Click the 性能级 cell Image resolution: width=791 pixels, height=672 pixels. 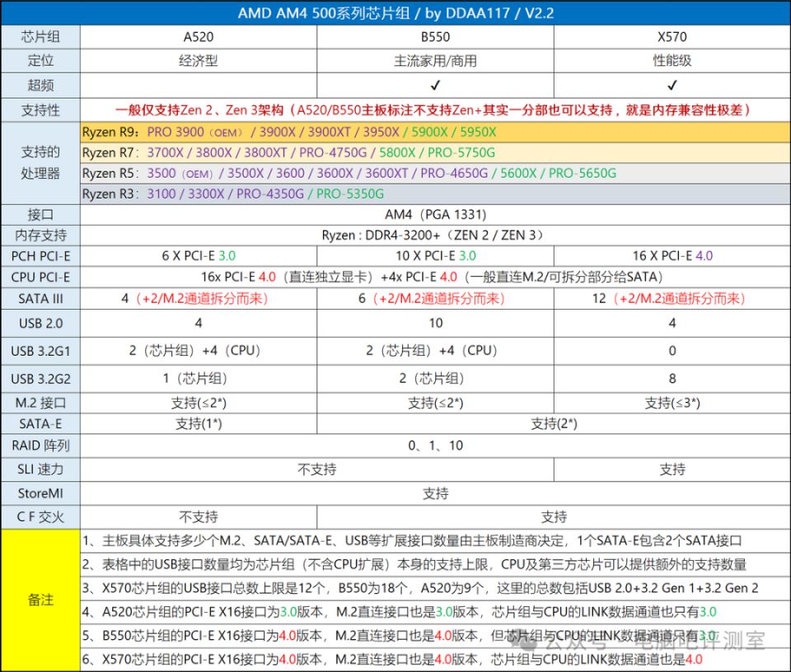[x=672, y=61]
